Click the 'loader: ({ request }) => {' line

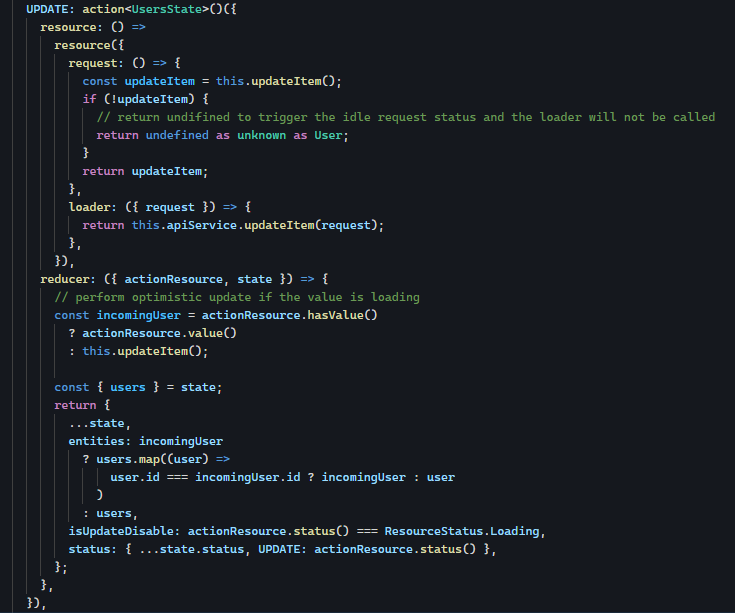coord(159,207)
